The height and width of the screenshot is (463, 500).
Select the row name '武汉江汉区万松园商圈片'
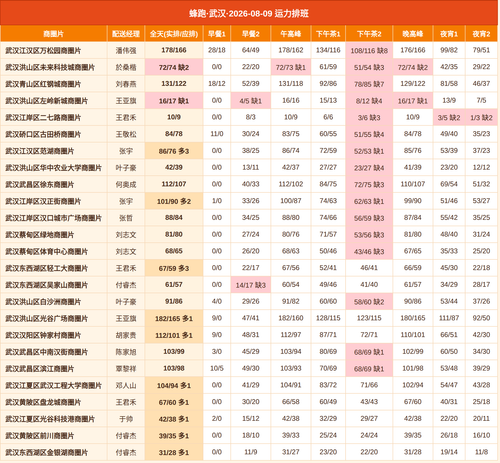tap(43, 51)
